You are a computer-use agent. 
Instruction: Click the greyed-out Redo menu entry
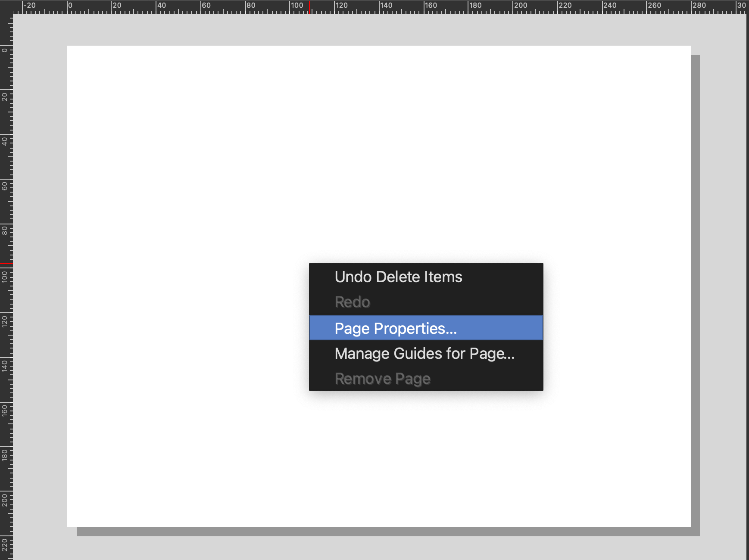coord(352,302)
